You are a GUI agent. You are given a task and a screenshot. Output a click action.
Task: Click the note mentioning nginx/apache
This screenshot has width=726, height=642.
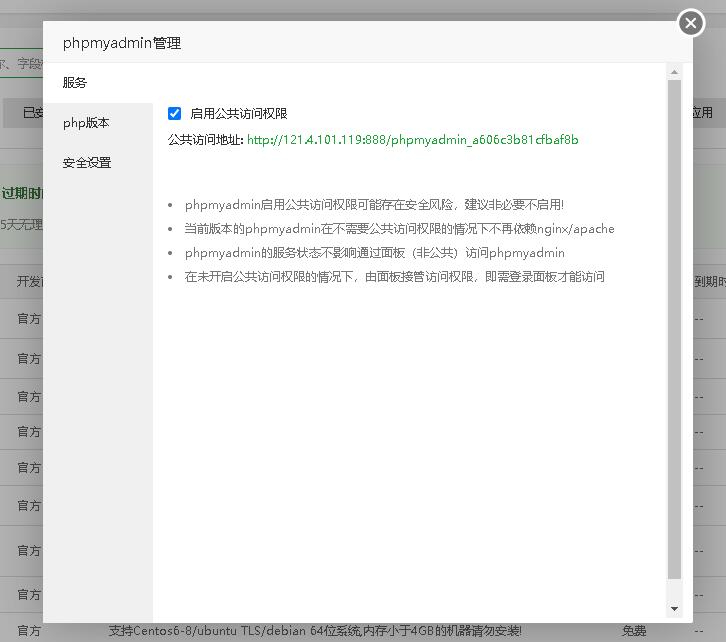(x=399, y=229)
